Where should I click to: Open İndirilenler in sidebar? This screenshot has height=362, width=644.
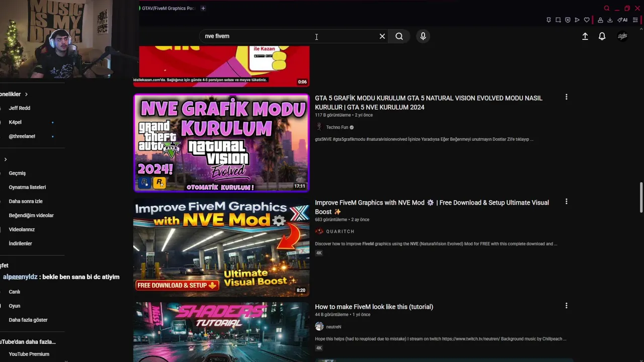click(20, 243)
